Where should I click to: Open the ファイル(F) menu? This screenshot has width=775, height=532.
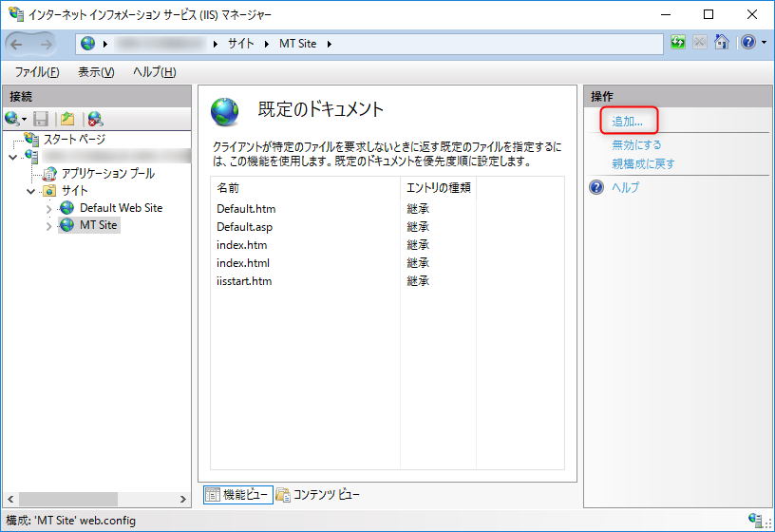37,72
